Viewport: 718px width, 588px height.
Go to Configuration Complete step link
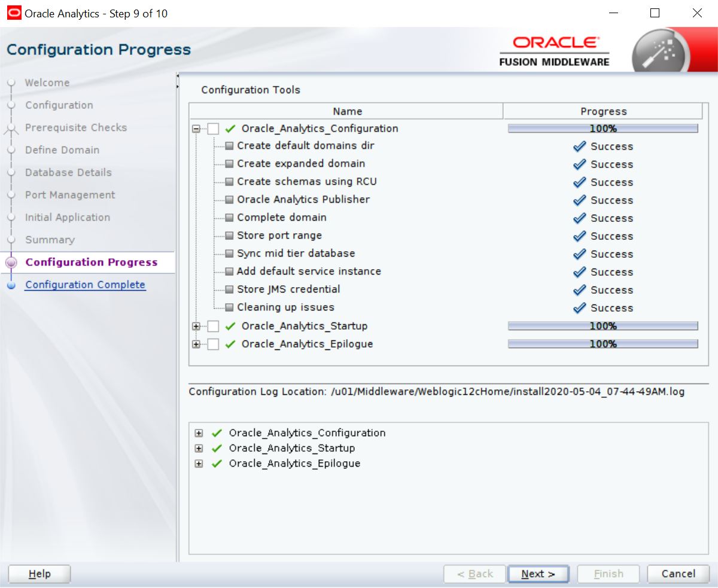(x=85, y=285)
